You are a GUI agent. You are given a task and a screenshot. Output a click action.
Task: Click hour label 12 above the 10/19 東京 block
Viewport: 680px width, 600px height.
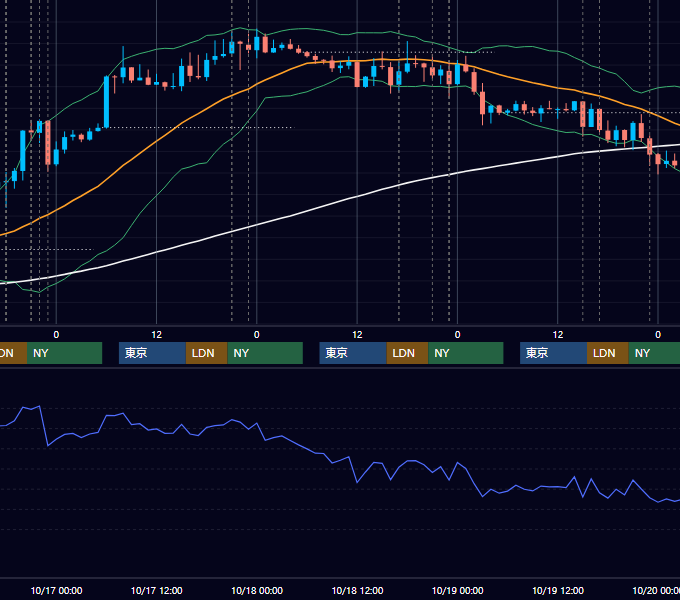point(558,335)
